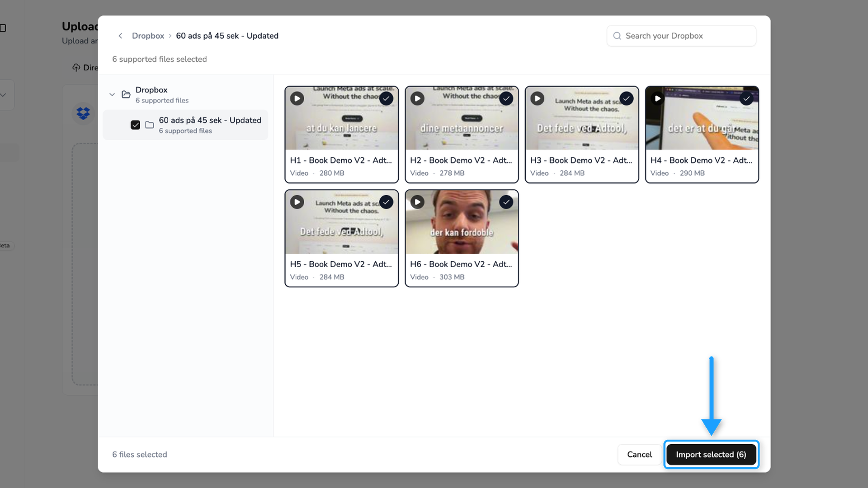Deselect the H6 video checkmark
This screenshot has height=488, width=868.
(x=506, y=202)
